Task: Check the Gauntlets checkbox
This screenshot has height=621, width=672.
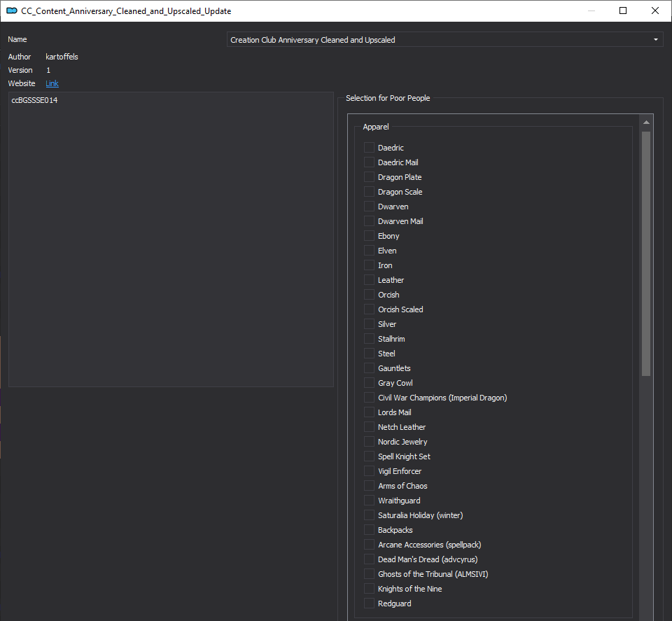Action: (x=369, y=368)
